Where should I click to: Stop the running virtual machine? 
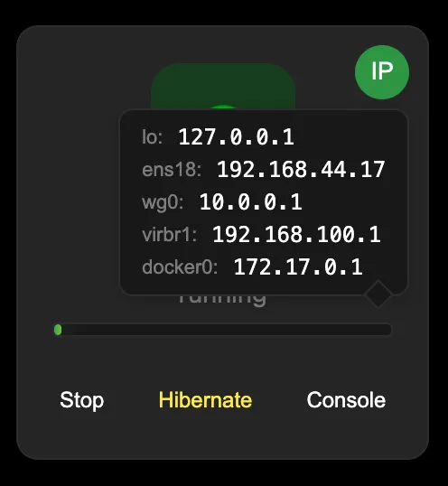click(82, 400)
